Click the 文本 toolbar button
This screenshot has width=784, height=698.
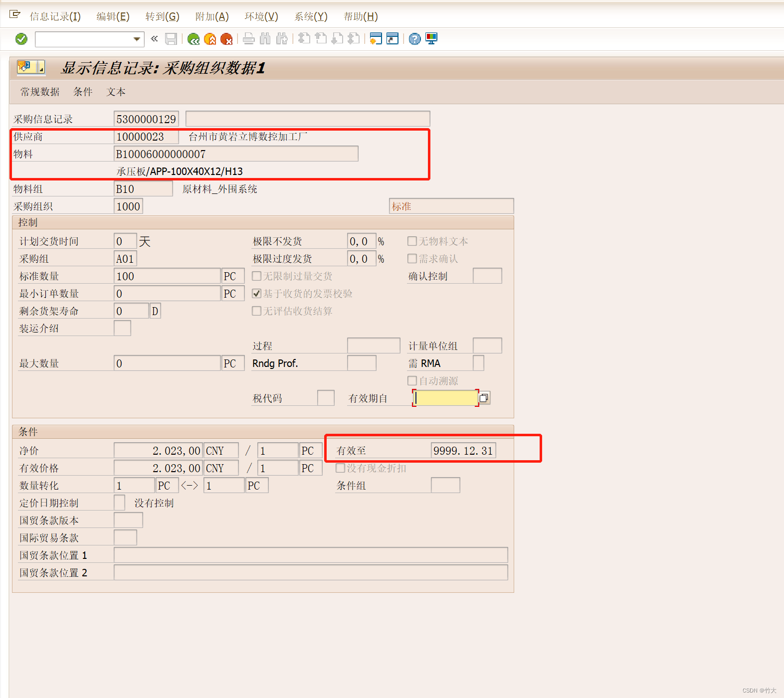pos(116,92)
